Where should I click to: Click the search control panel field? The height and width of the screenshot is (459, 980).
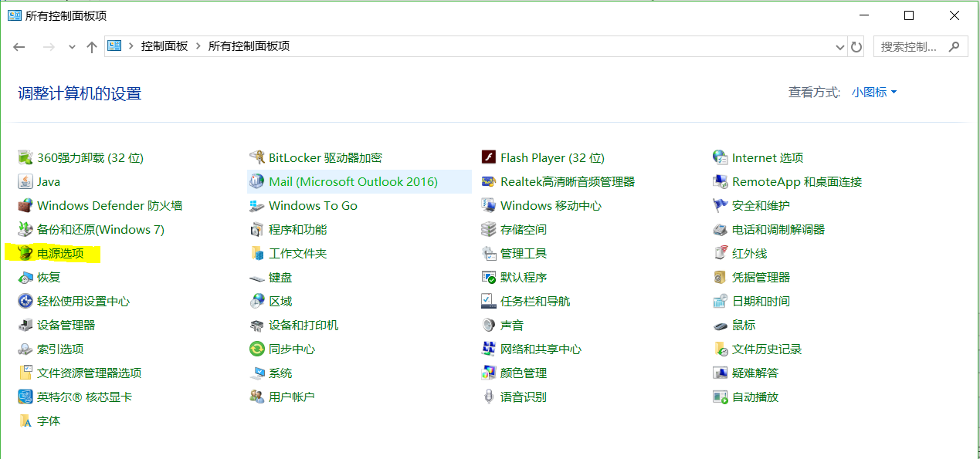coord(921,46)
